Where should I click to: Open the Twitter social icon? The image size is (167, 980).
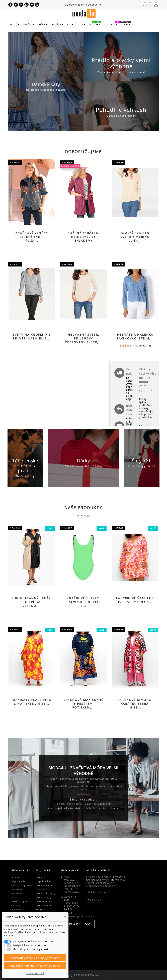click(16, 5)
